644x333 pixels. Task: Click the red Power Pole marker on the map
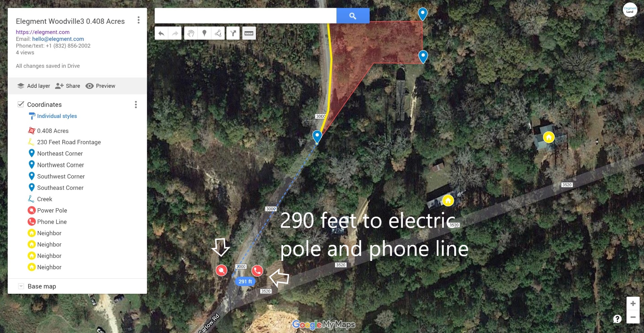(221, 270)
